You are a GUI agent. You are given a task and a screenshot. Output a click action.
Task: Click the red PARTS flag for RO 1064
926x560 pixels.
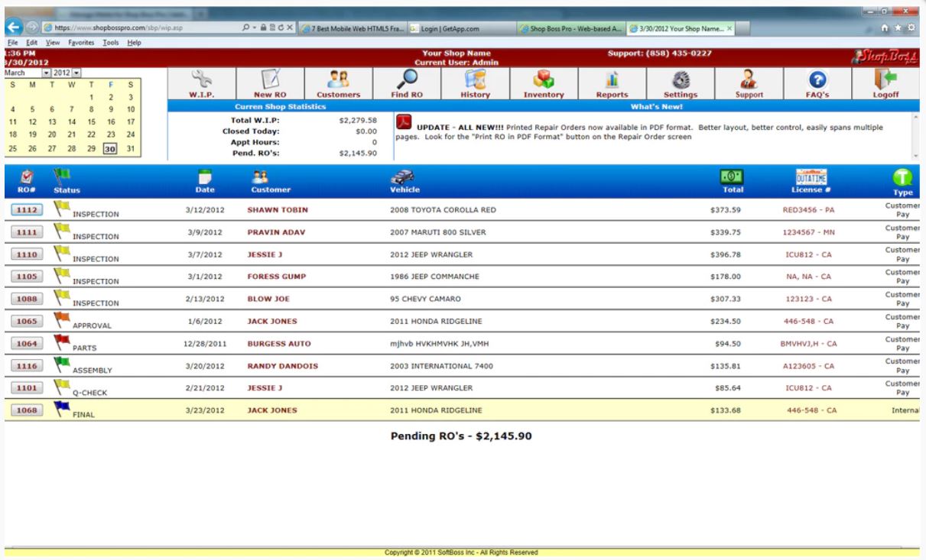[62, 342]
